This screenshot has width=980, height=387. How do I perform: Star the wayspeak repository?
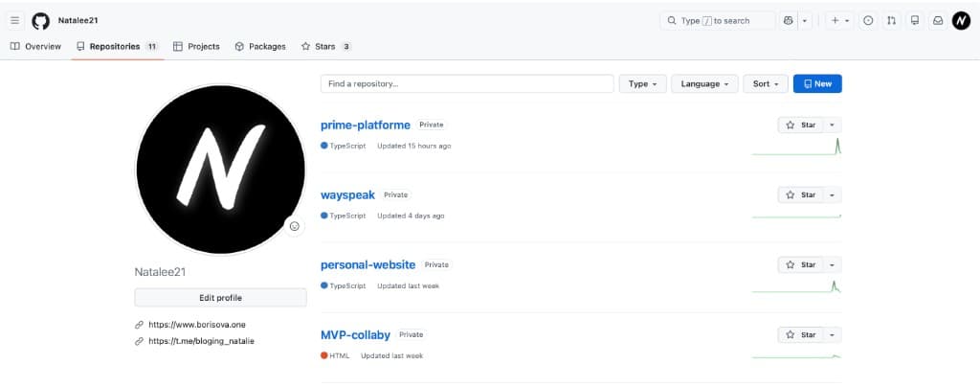click(801, 195)
